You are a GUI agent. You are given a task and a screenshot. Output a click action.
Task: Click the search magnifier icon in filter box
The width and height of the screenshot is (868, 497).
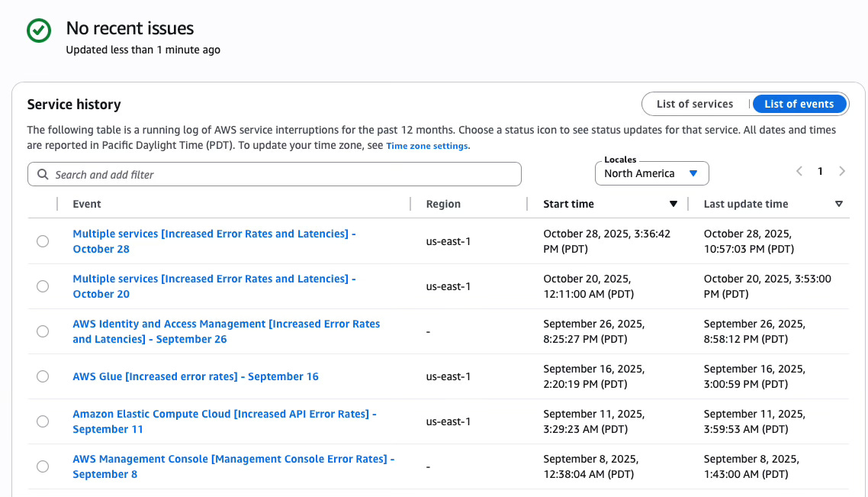coord(43,175)
